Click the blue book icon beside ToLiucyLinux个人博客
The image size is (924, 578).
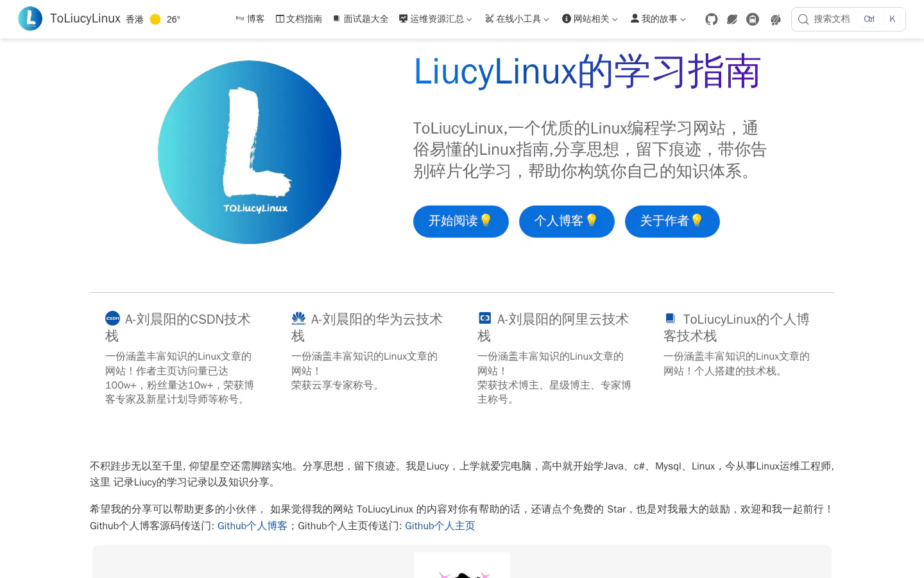pyautogui.click(x=671, y=318)
